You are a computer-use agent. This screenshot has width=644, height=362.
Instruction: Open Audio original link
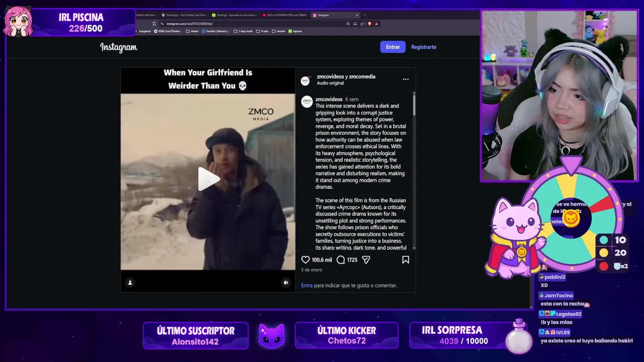pyautogui.click(x=330, y=83)
